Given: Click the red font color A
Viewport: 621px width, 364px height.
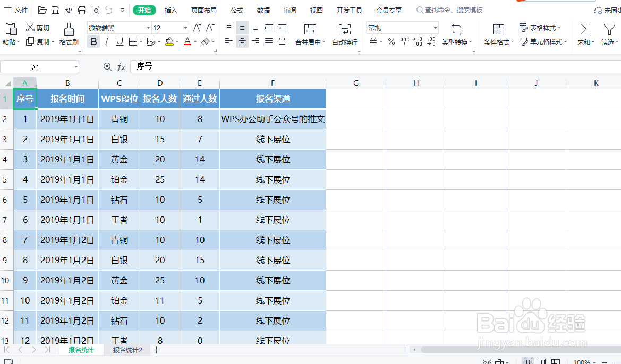Looking at the screenshot, I should pyautogui.click(x=188, y=41).
